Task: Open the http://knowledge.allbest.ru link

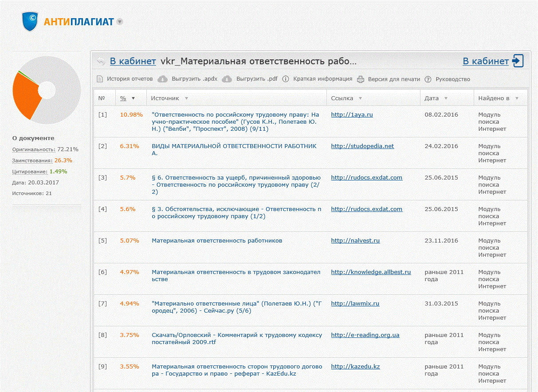Action: 371,272
